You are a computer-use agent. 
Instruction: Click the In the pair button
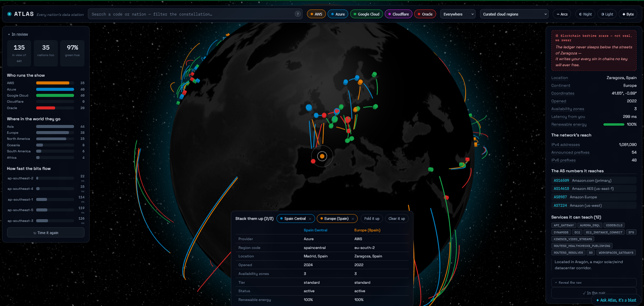click(594, 293)
